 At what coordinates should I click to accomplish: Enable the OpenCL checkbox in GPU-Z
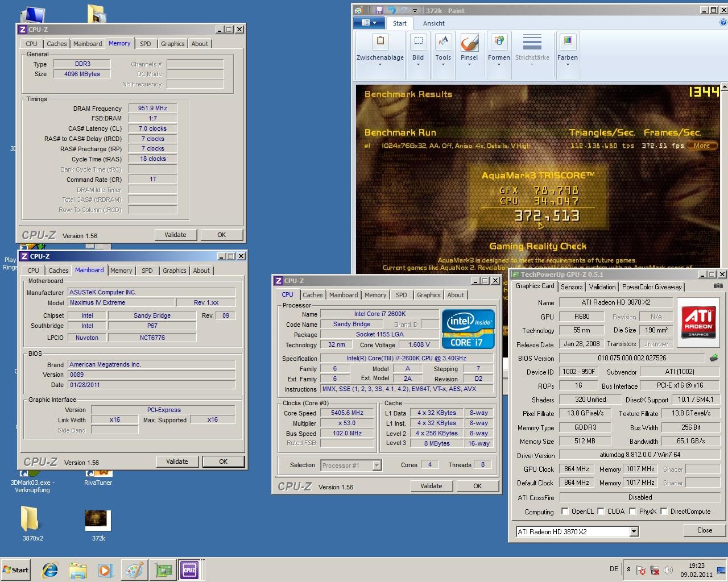(565, 511)
